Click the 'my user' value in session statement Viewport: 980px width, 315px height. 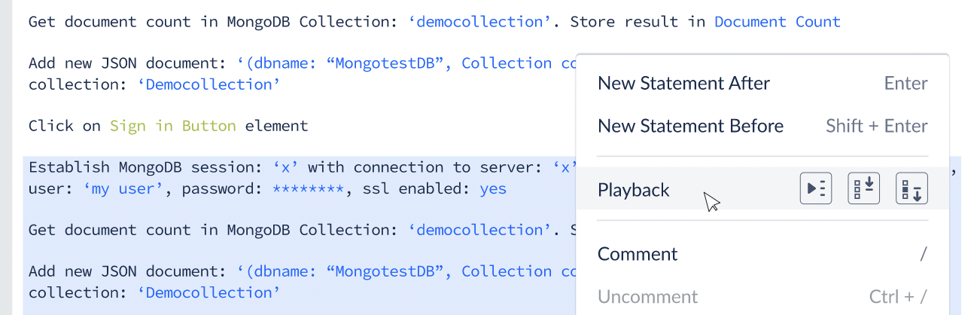click(x=123, y=188)
